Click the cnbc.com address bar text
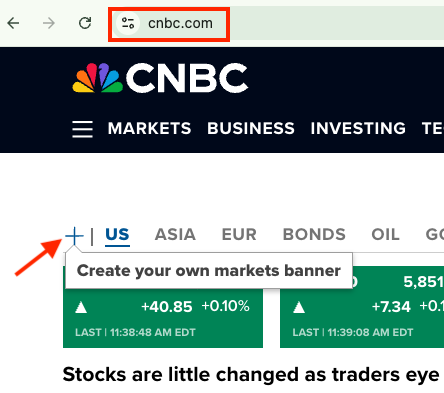Image resolution: width=444 pixels, height=393 pixels. (180, 23)
